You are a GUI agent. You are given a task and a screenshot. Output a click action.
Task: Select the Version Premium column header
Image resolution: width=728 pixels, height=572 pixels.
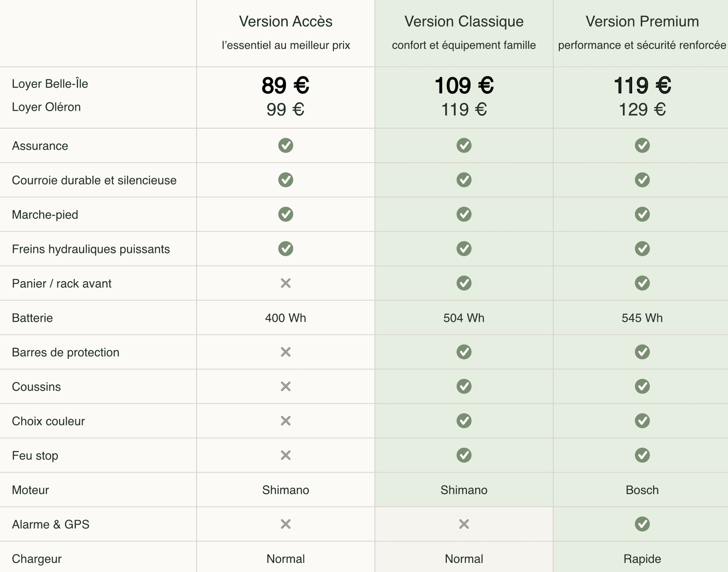642,21
